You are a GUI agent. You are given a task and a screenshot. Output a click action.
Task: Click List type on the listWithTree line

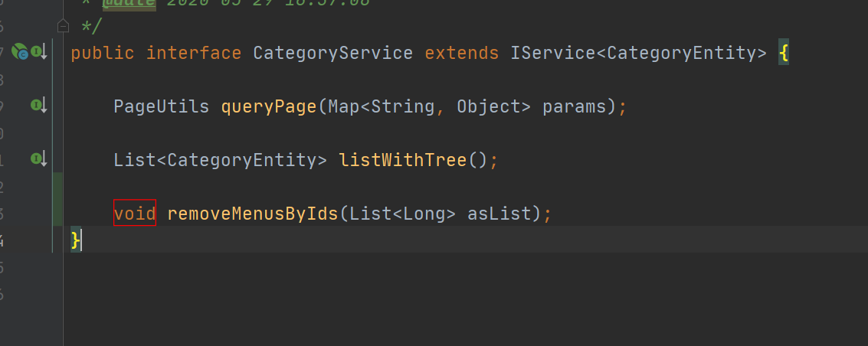click(x=135, y=160)
